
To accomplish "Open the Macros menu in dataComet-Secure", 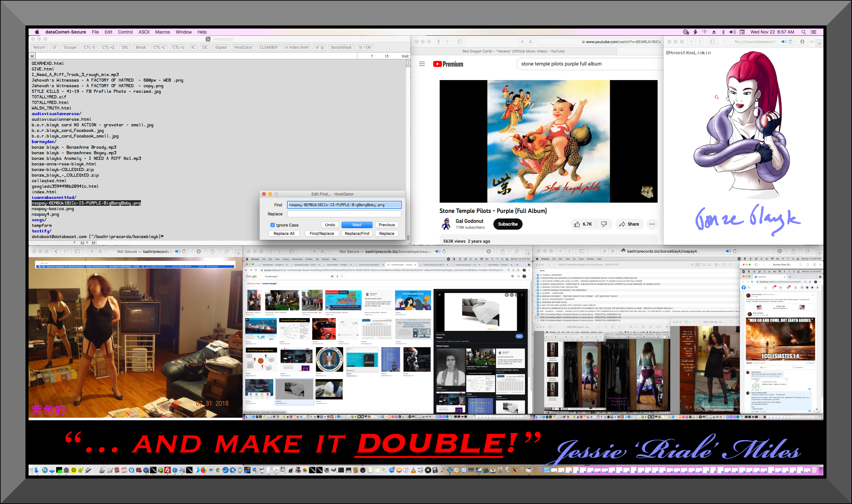I will coord(162,32).
